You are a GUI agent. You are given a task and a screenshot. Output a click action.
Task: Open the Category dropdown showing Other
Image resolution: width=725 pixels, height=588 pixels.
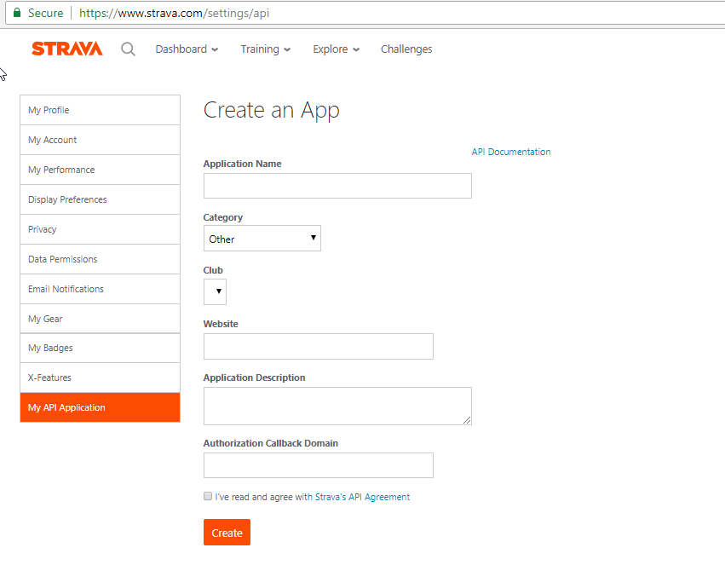click(262, 239)
